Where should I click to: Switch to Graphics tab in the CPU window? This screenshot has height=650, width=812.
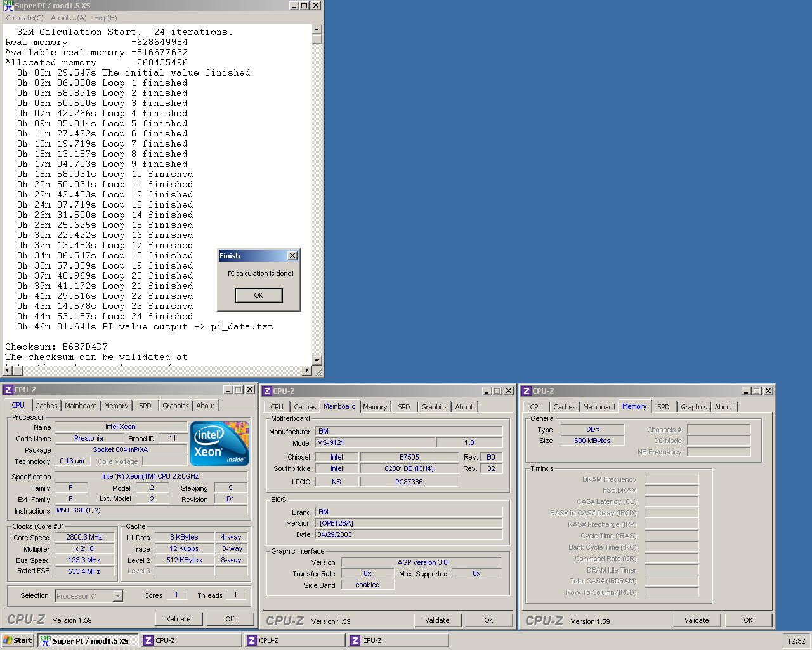(x=176, y=406)
